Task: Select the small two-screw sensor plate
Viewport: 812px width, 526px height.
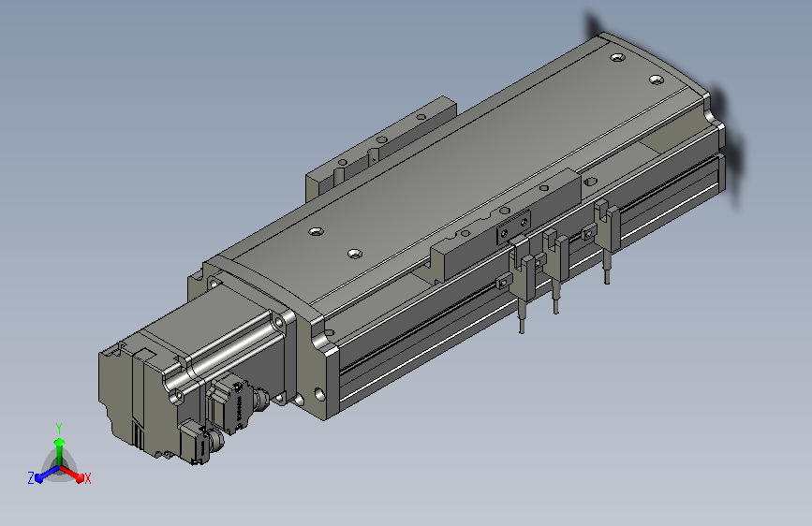Action: click(514, 226)
